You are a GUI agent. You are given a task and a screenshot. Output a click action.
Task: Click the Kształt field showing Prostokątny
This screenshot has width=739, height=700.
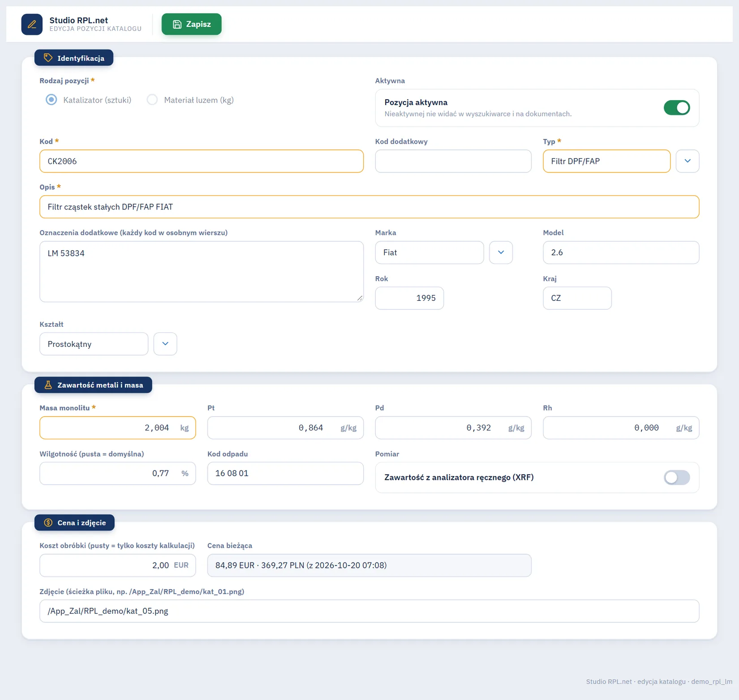coord(94,344)
